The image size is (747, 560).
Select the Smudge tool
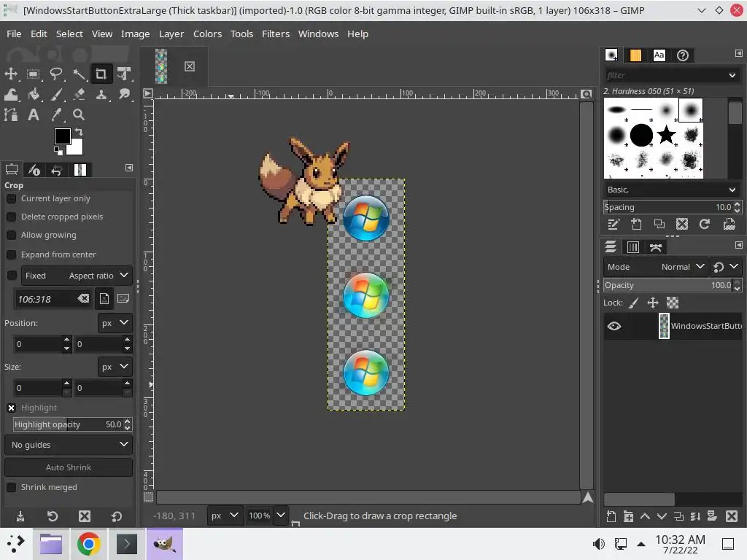coord(124,94)
